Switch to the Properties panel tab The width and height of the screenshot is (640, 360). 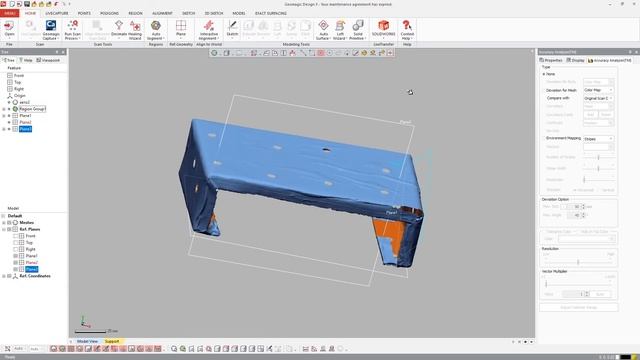click(x=551, y=60)
